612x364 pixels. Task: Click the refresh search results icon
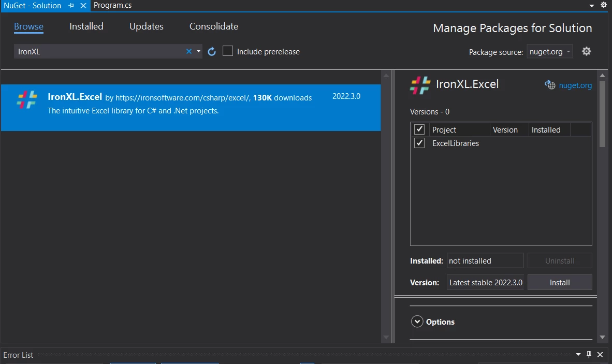pyautogui.click(x=211, y=51)
